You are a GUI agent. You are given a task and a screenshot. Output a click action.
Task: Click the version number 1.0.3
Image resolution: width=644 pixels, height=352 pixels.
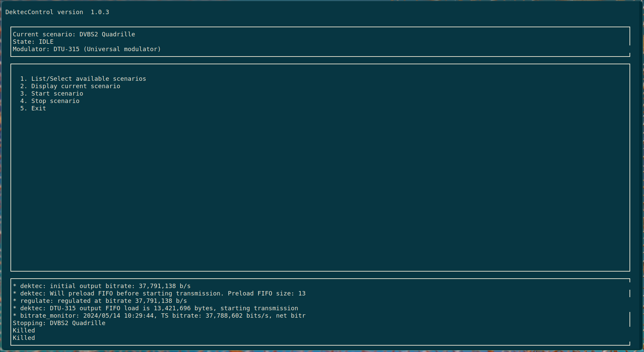click(100, 12)
